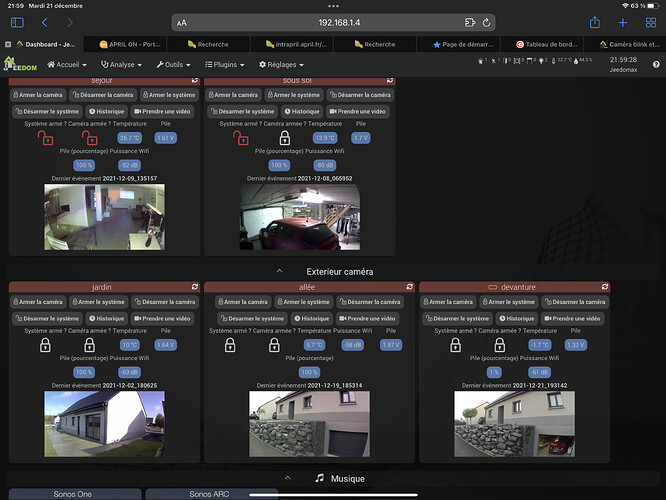Toggle jardin system armed lock icon

click(45, 345)
